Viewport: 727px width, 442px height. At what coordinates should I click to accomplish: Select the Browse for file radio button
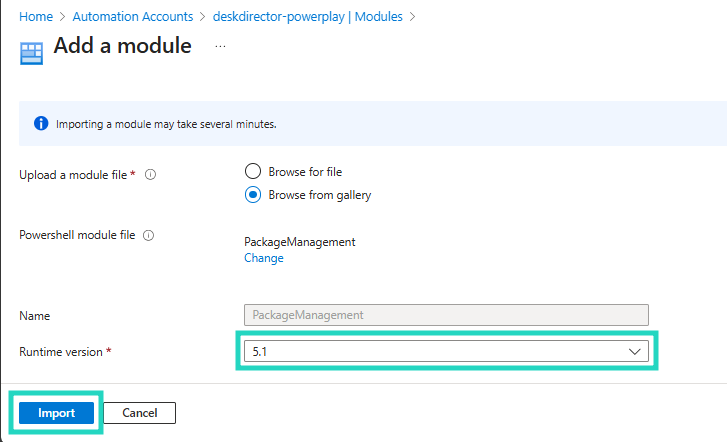point(253,172)
